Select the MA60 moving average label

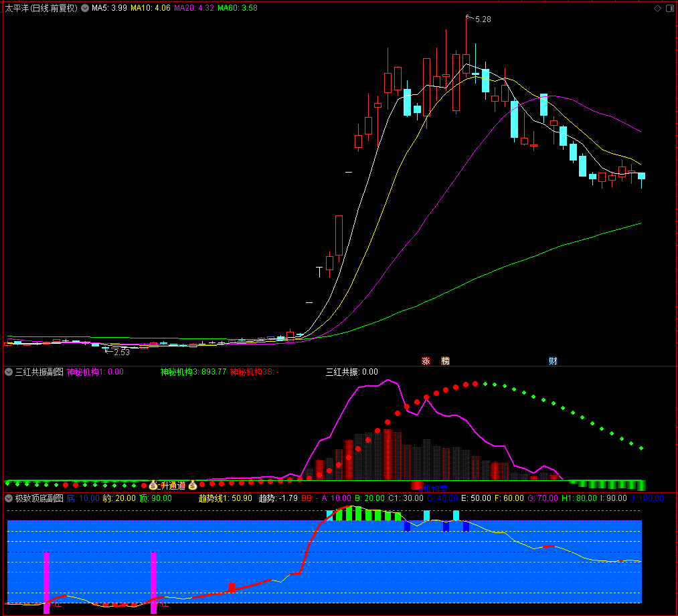tap(238, 8)
